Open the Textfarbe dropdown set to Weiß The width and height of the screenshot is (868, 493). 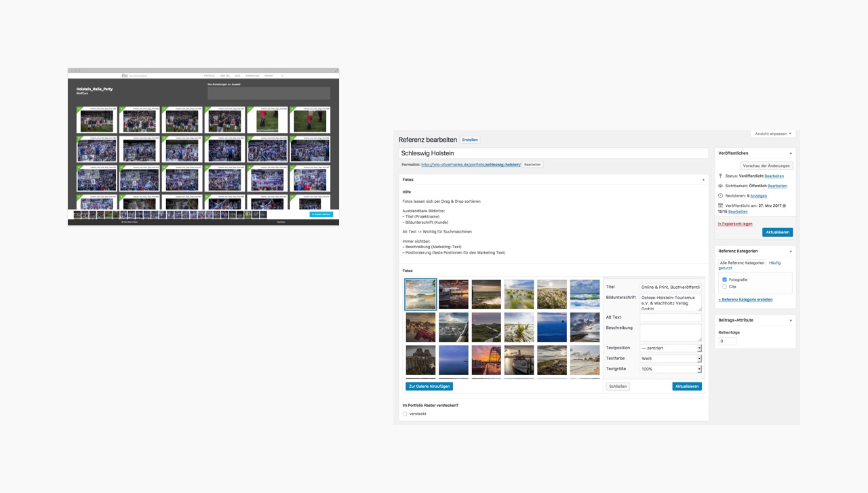671,359
